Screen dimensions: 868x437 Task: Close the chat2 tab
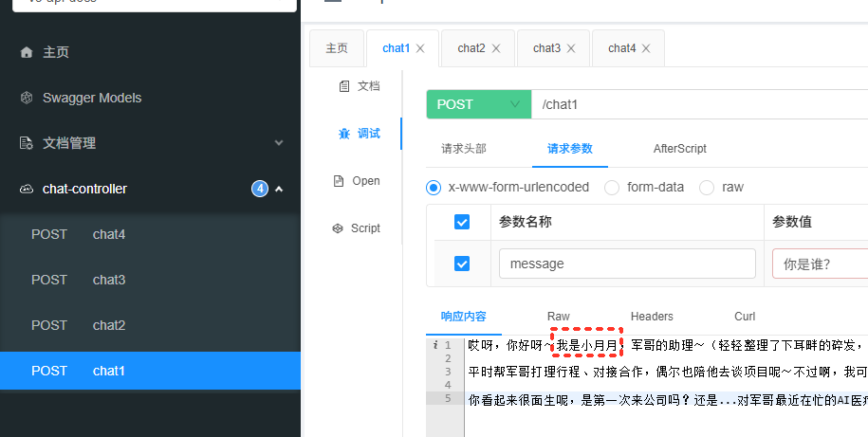pos(496,48)
